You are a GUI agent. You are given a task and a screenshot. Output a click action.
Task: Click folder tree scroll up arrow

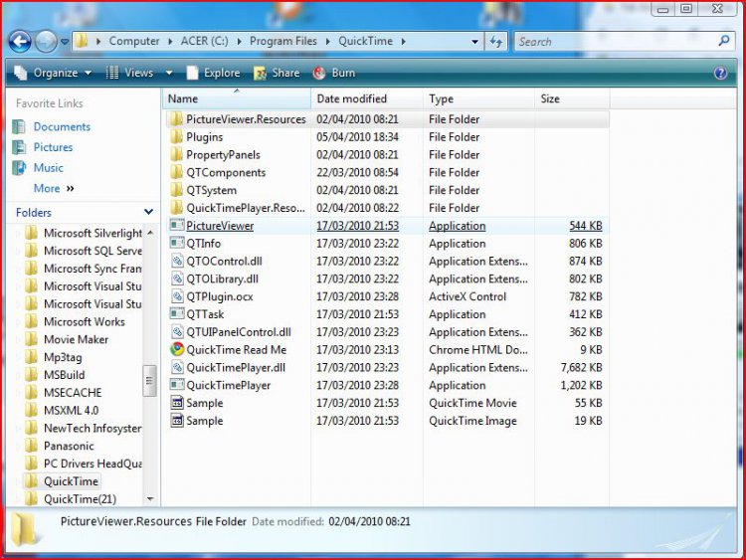click(x=150, y=233)
